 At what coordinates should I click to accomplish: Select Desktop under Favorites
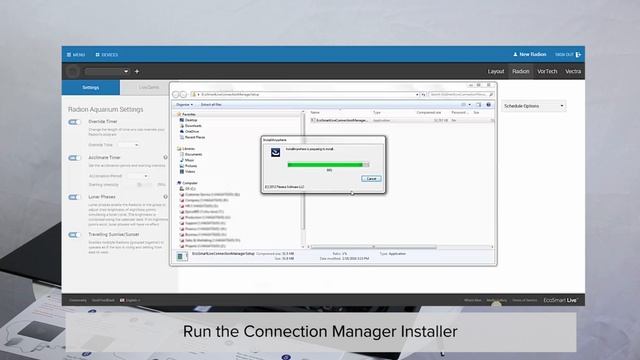click(x=188, y=120)
